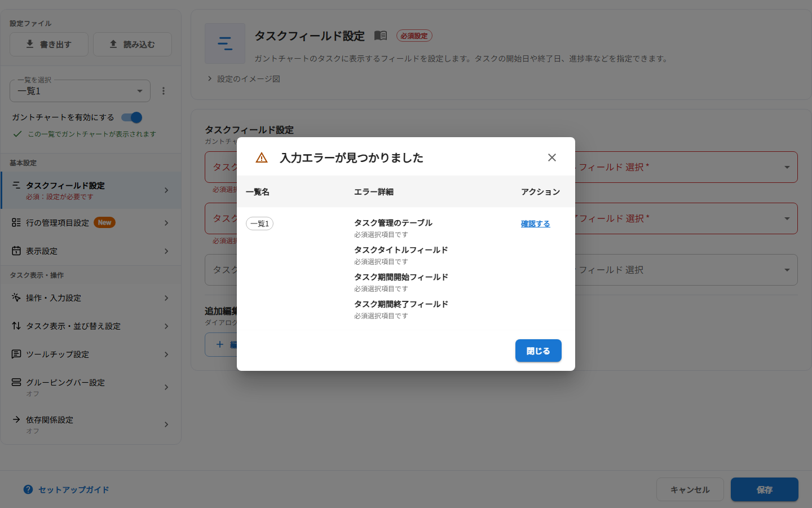Click the 一覧名 column header

258,192
